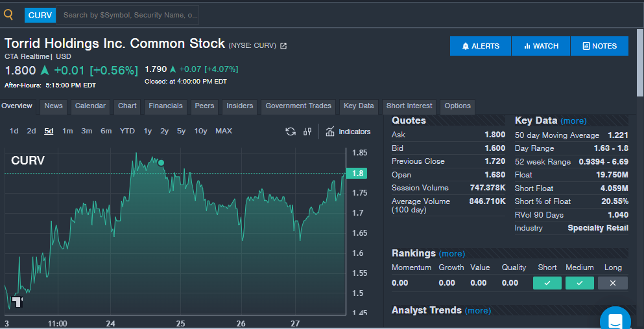Open the Peers tab

tap(204, 106)
